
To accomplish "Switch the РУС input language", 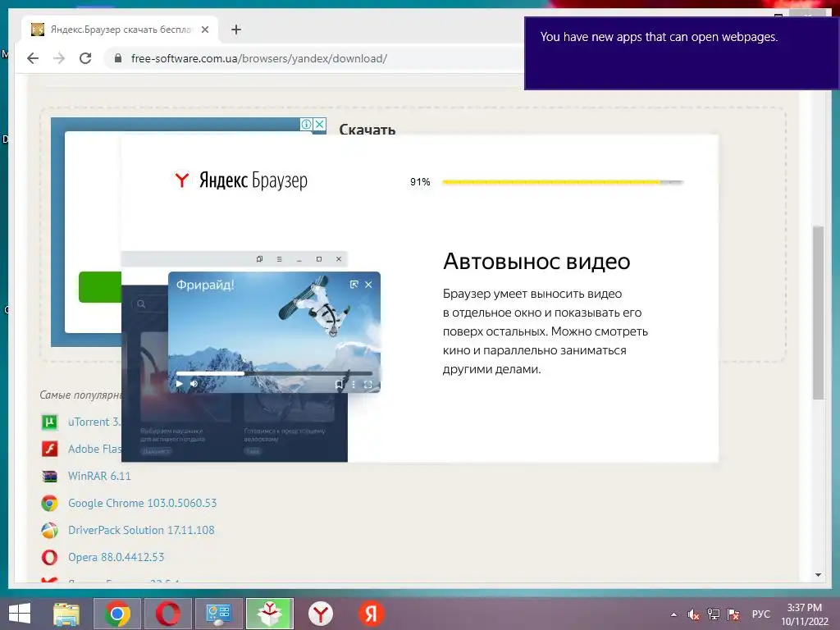I will click(760, 614).
